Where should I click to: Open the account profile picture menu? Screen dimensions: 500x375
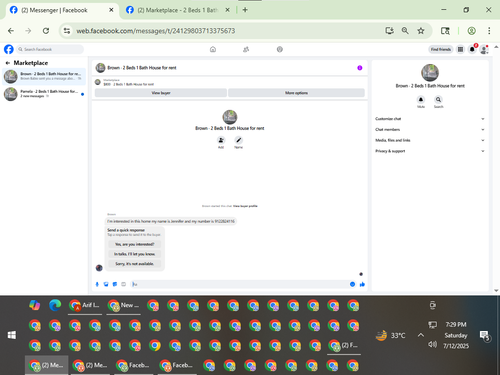click(x=484, y=49)
